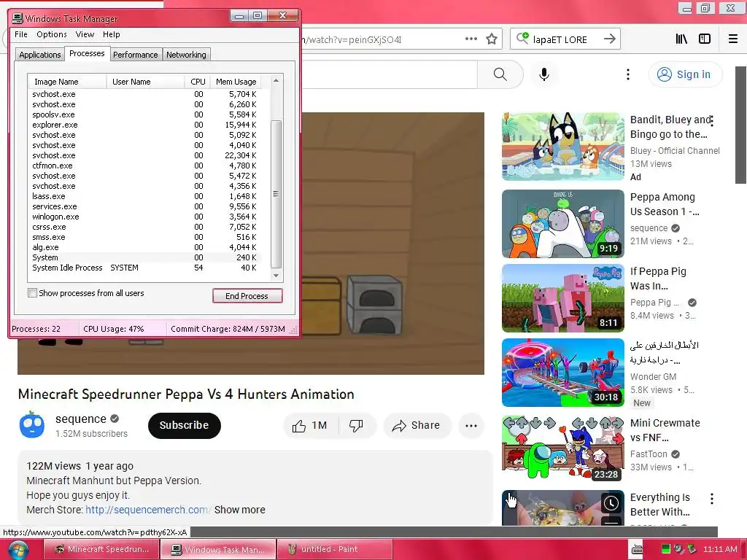Viewport: 747px width, 560px height.
Task: Open the browser library icon
Action: (682, 39)
